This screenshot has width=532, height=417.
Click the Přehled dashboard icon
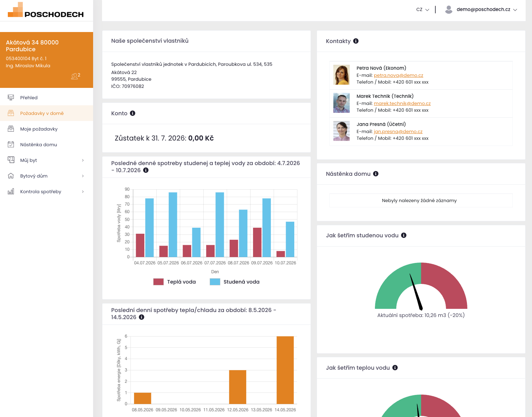coord(11,97)
